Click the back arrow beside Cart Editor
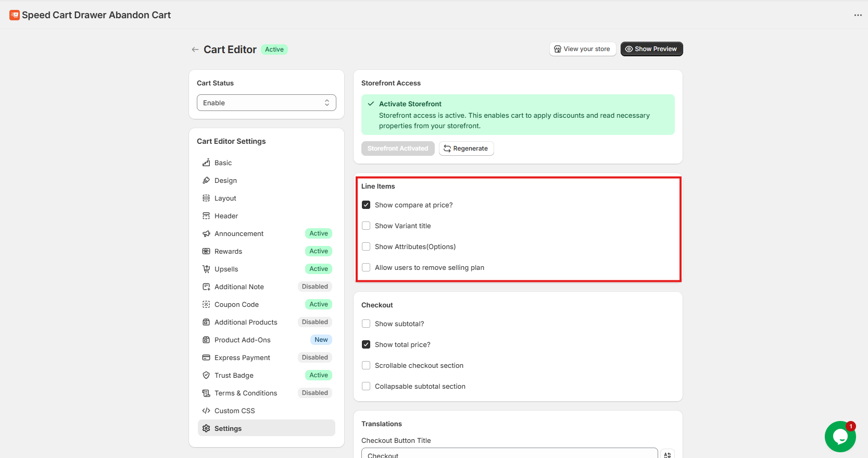This screenshot has width=868, height=458. (195, 49)
